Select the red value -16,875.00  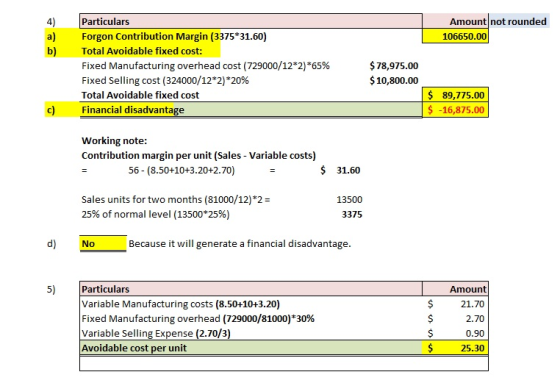pyautogui.click(x=455, y=110)
